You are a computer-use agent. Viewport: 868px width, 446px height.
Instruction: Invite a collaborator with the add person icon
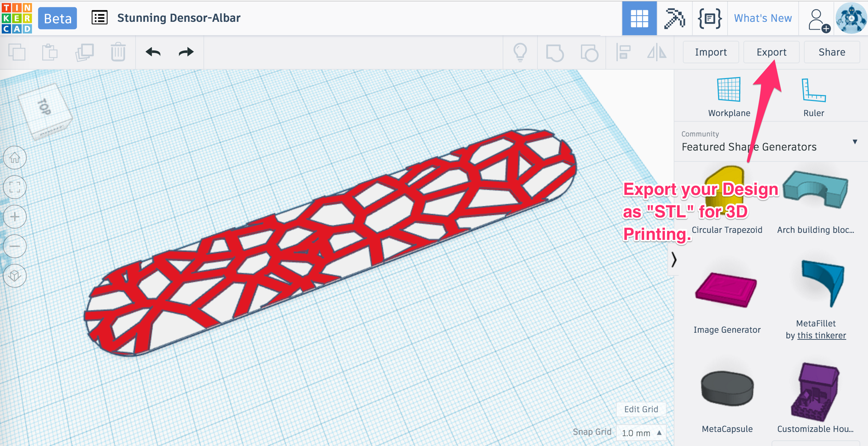819,20
